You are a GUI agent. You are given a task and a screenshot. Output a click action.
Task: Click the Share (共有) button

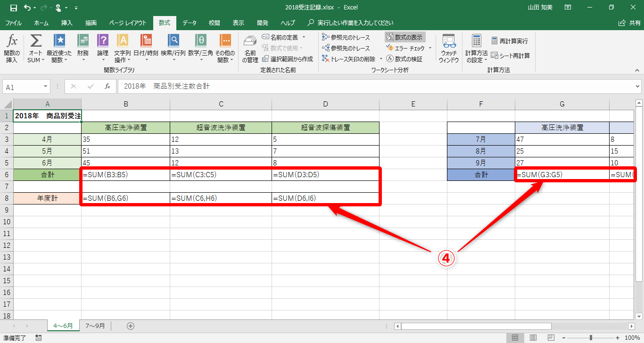tap(629, 23)
